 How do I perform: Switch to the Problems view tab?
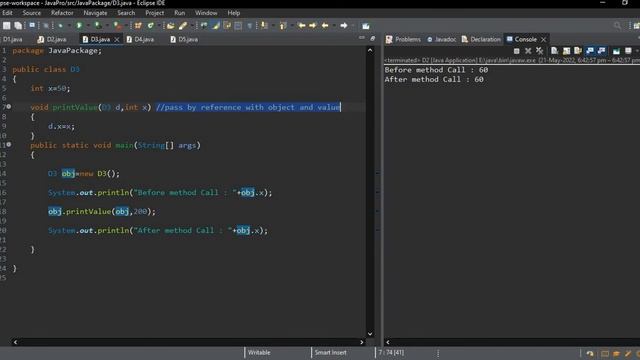403,39
